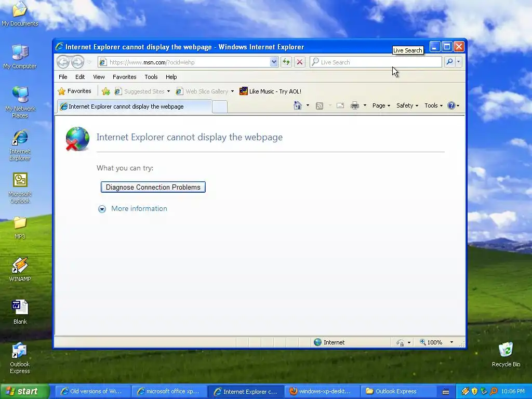532x399 pixels.
Task: Switch to microsoft office xp taskbar window
Action: (169, 391)
